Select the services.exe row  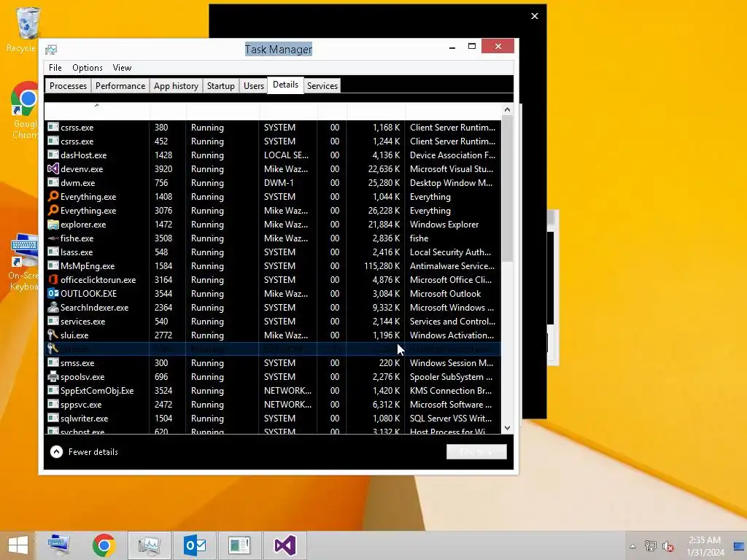pos(273,321)
